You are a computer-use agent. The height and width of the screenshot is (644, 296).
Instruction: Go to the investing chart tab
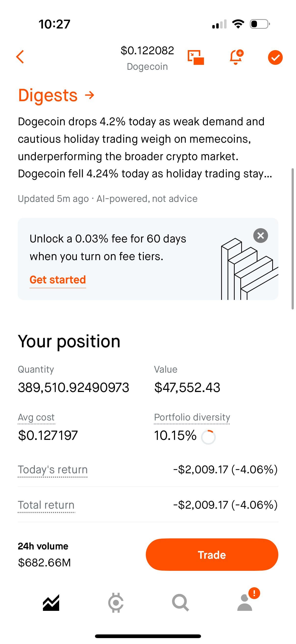pos(51,602)
